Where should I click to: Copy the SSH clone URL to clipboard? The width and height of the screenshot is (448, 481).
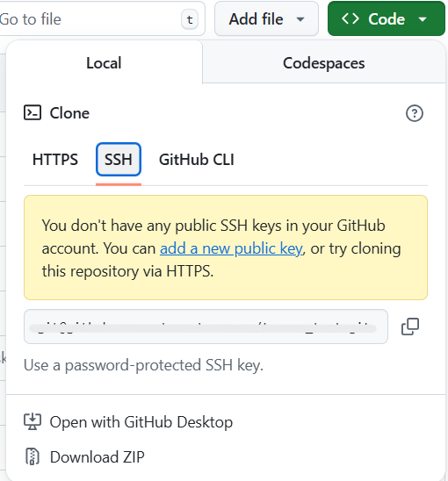[x=410, y=327]
